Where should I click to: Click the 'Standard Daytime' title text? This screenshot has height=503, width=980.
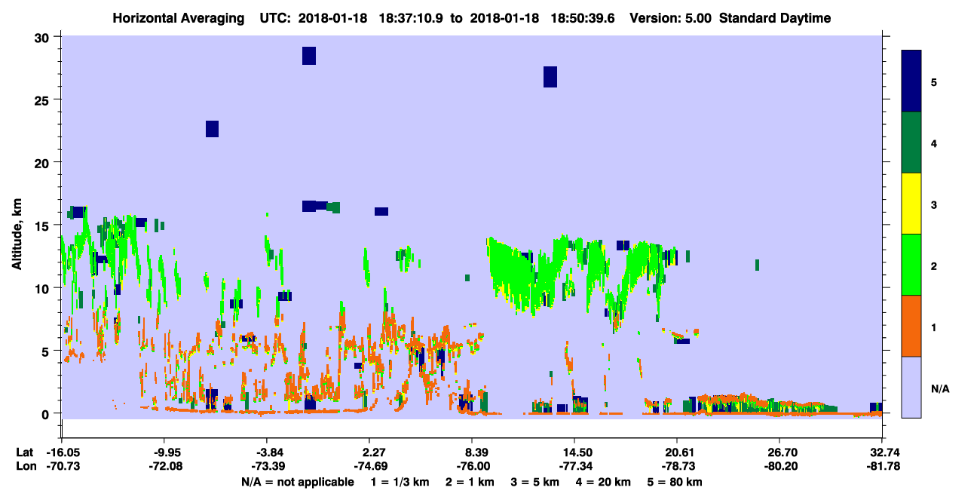[775, 18]
